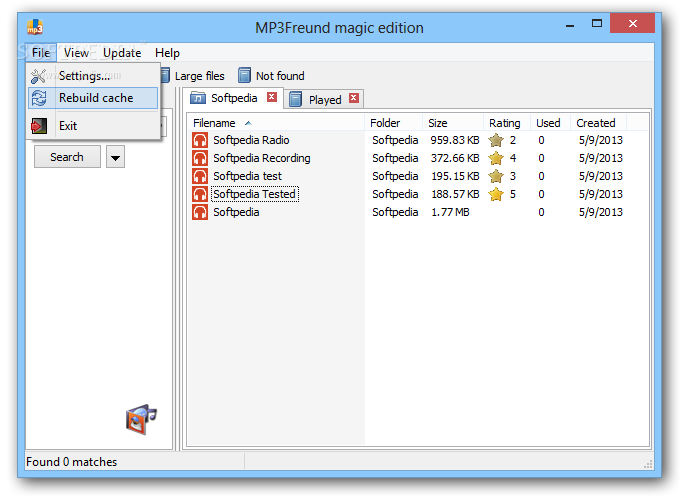Click size value 1.77 MB
This screenshot has height=498, width=682.
[x=450, y=212]
